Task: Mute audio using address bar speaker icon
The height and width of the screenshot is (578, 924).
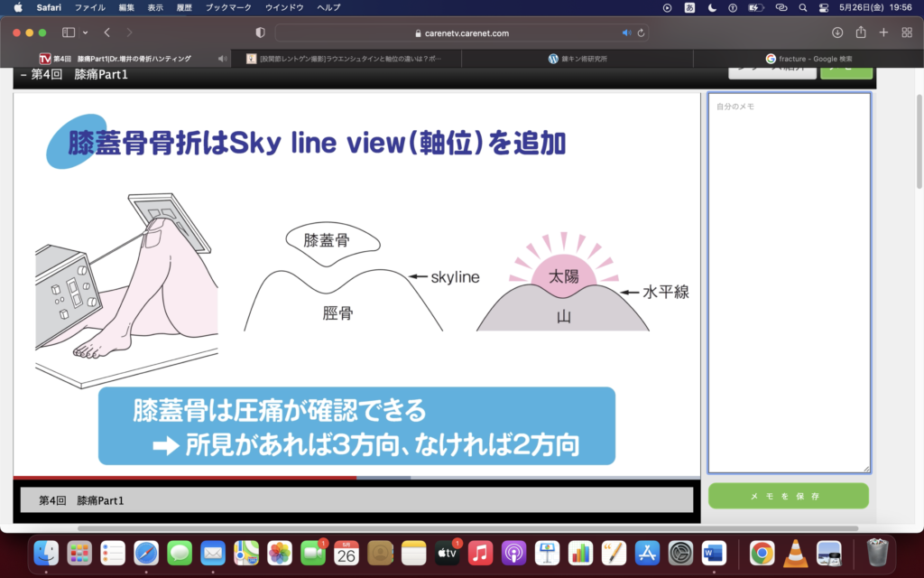Action: coord(626,33)
